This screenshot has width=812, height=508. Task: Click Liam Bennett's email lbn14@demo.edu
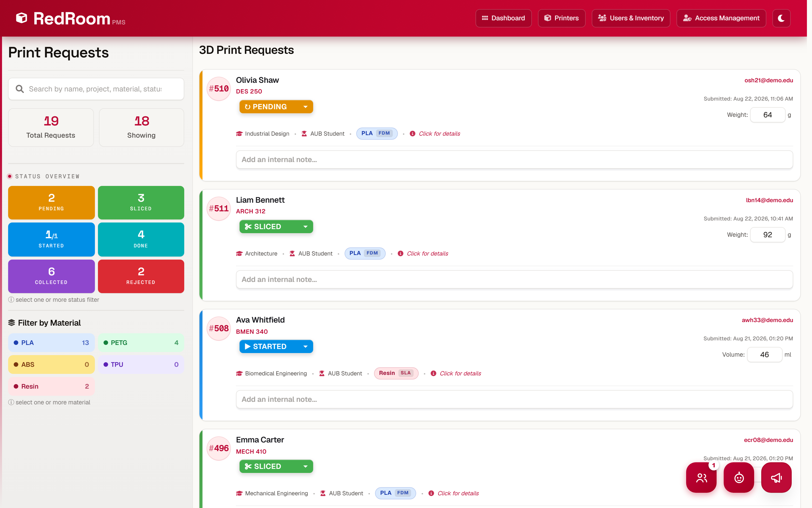769,200
